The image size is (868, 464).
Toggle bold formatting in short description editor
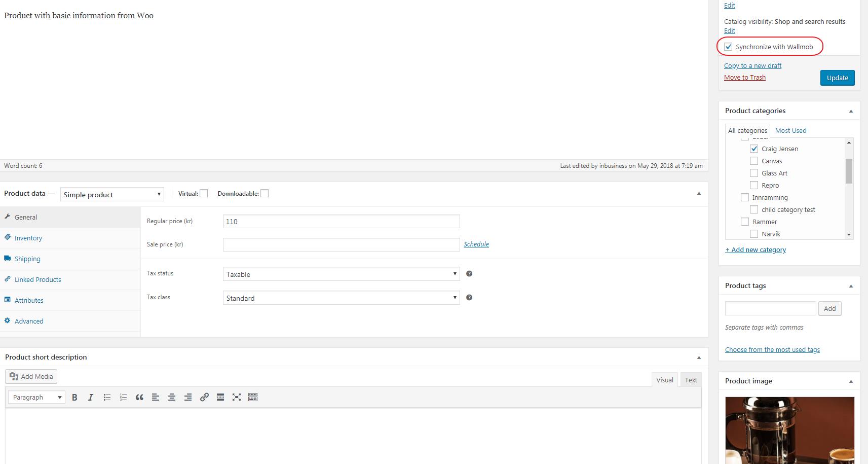(74, 398)
